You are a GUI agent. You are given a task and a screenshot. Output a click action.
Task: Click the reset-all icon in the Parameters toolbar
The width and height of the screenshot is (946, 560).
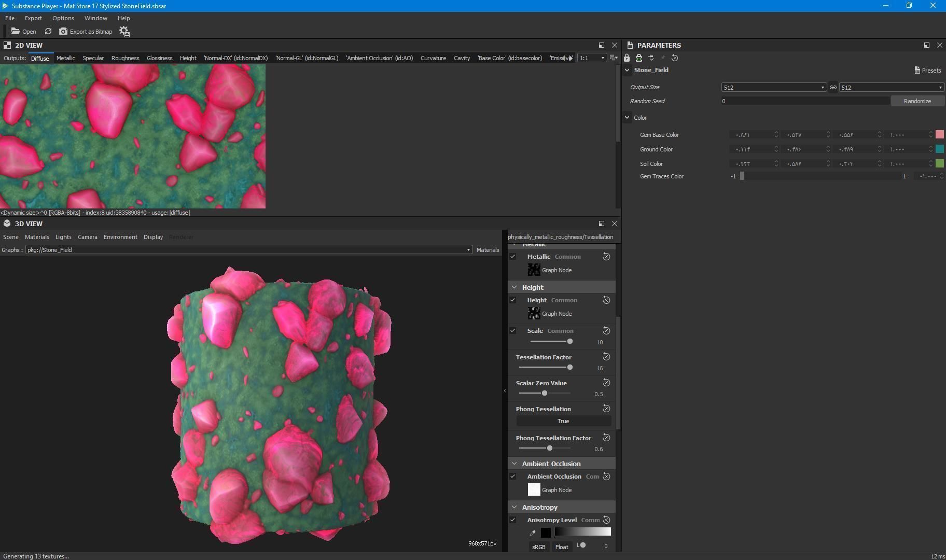tap(675, 58)
